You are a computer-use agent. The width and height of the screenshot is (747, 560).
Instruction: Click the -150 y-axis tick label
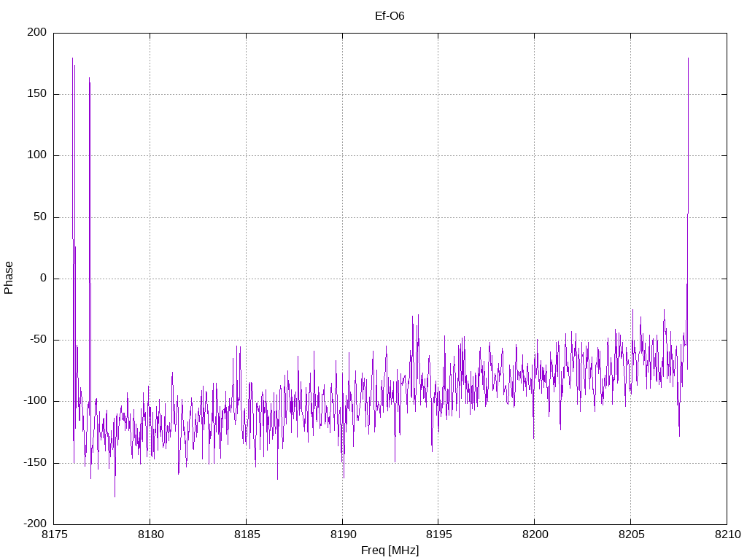pyautogui.click(x=36, y=462)
